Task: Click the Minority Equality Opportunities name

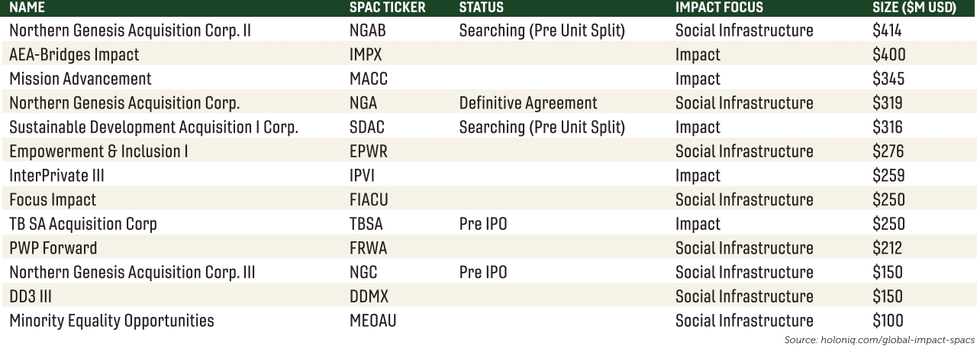Action: point(111,321)
